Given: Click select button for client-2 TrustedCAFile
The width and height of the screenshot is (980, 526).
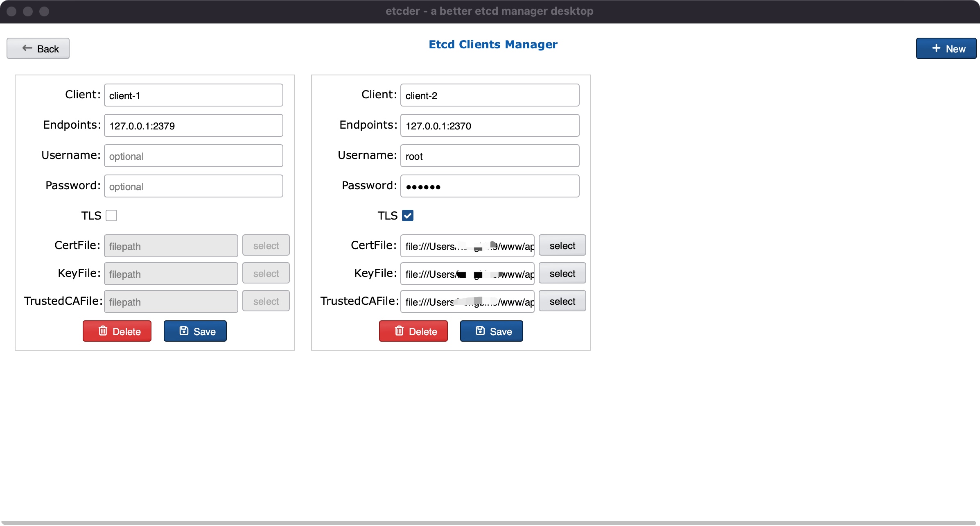Looking at the screenshot, I should (x=562, y=301).
